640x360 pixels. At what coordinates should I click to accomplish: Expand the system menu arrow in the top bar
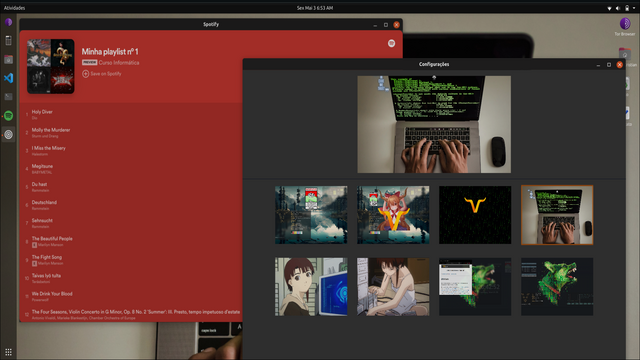coord(634,8)
